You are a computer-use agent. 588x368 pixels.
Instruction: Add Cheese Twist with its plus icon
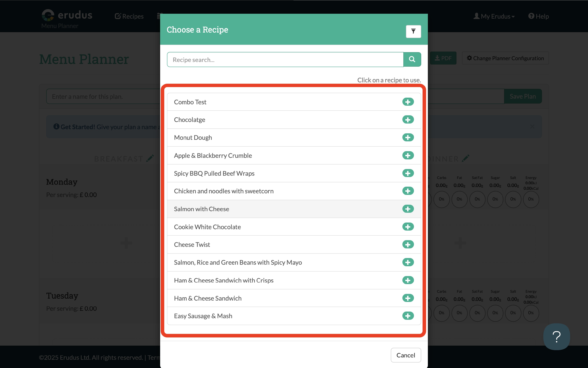(408, 244)
